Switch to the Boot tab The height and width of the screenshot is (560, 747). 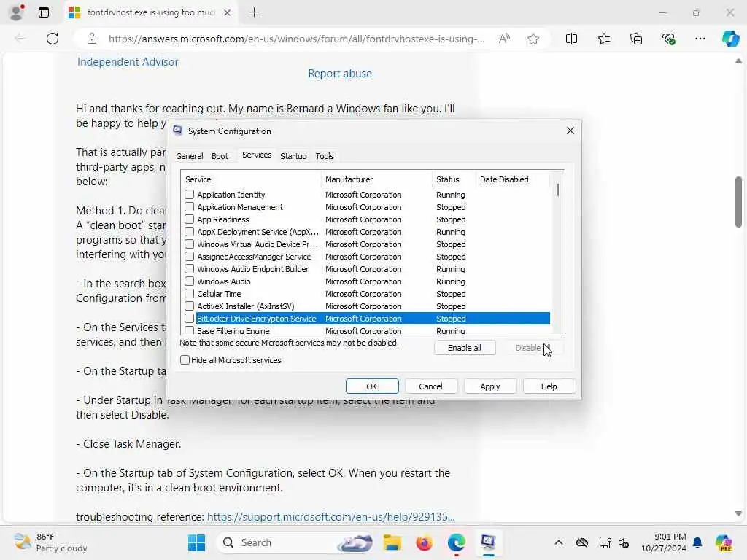220,156
